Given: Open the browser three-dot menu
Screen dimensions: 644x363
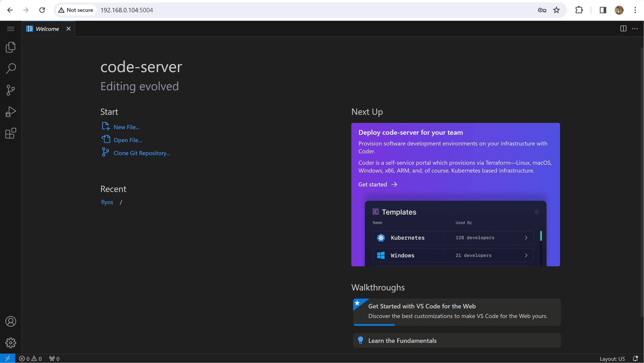Looking at the screenshot, I should tap(635, 10).
